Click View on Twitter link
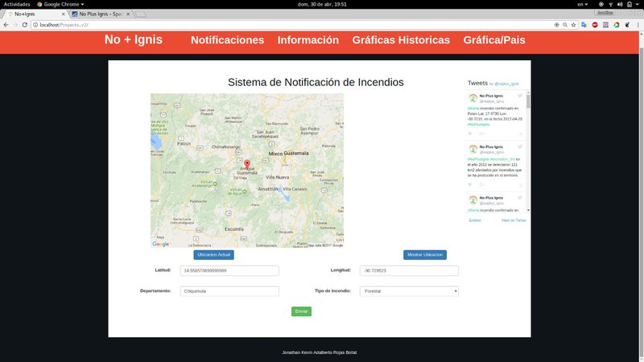This screenshot has height=362, width=644. [x=514, y=220]
